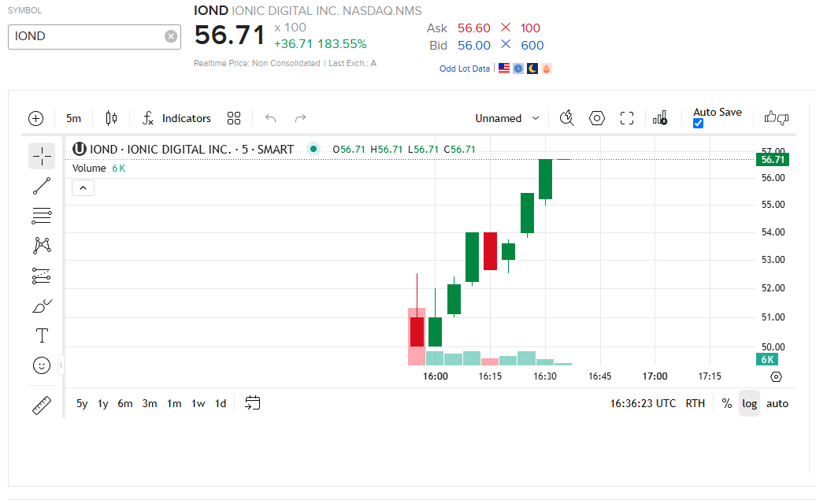Click the undo arrow
The width and height of the screenshot is (816, 504).
click(270, 119)
